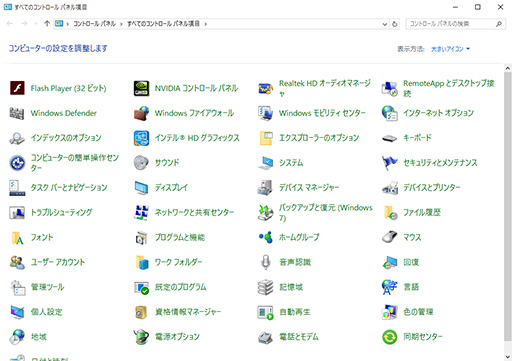Click the マウス icon
Viewport: 512px width, 361px height.
(389, 237)
